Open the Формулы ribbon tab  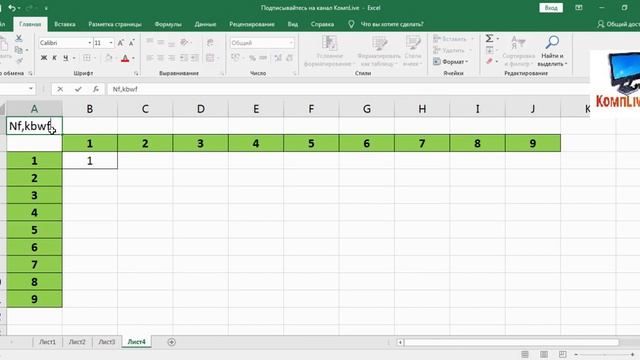[168, 24]
